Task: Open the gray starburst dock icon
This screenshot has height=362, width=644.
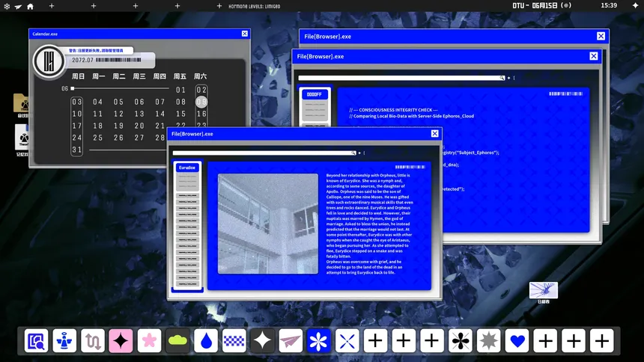Action: point(489,340)
